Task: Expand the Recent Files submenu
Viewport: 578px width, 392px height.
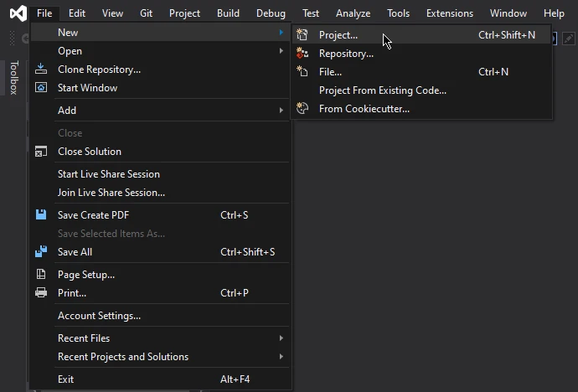Action: (281, 338)
